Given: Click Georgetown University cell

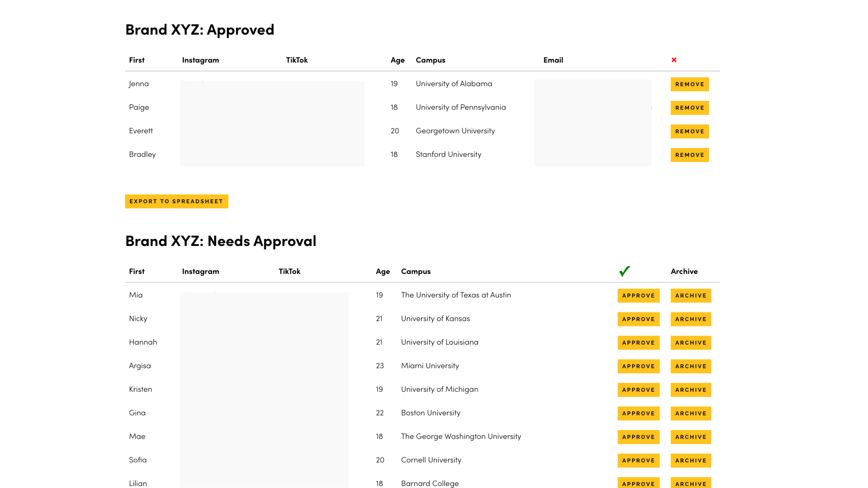Looking at the screenshot, I should (x=455, y=131).
